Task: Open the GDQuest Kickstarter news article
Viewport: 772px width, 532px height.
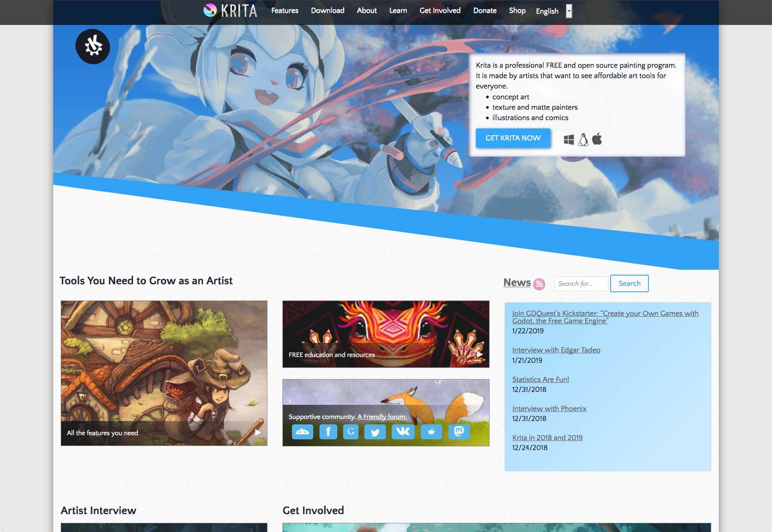Action: 605,317
